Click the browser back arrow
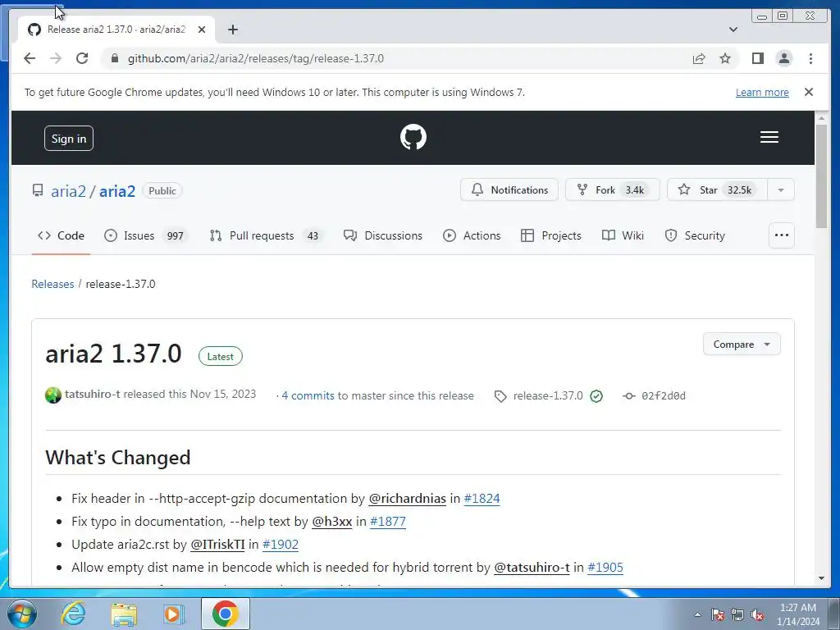 click(x=30, y=58)
